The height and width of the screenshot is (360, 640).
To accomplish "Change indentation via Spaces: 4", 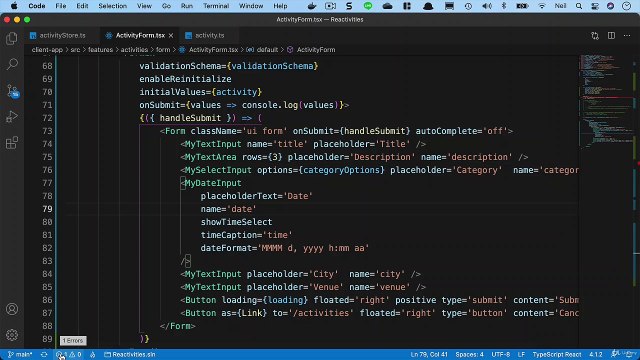I will [469, 354].
